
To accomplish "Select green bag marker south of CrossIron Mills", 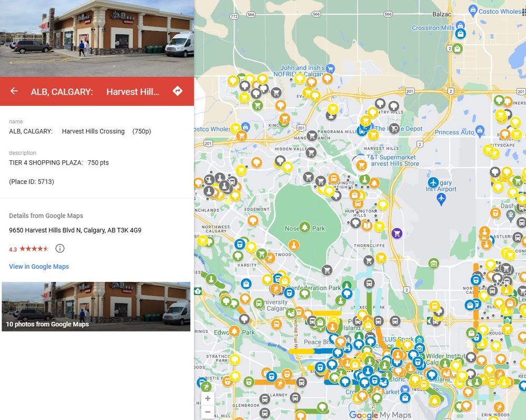I will pyautogui.click(x=457, y=49).
